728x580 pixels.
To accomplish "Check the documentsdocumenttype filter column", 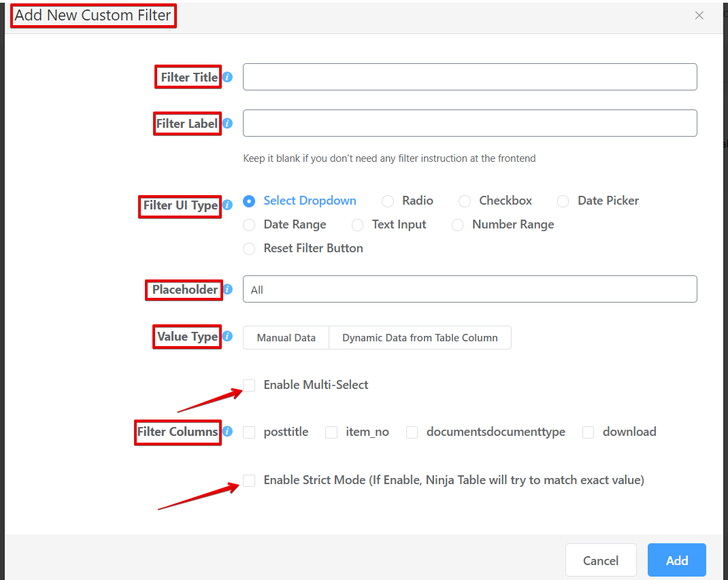I will pyautogui.click(x=412, y=432).
